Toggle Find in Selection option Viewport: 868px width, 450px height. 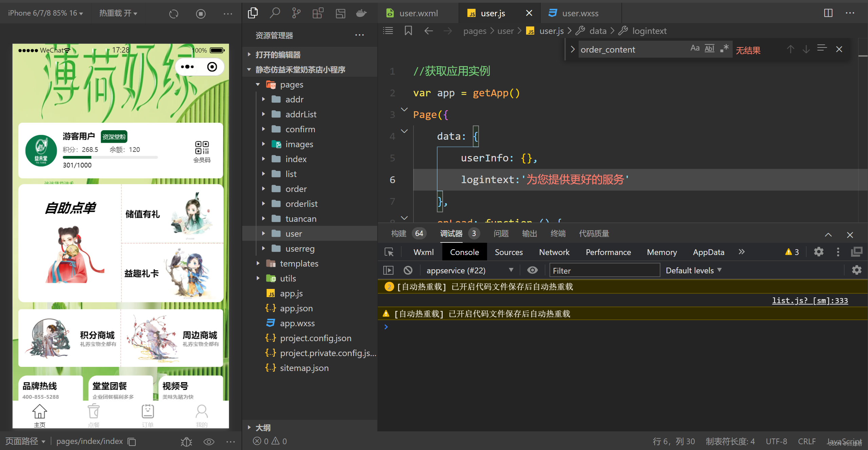[x=822, y=48]
